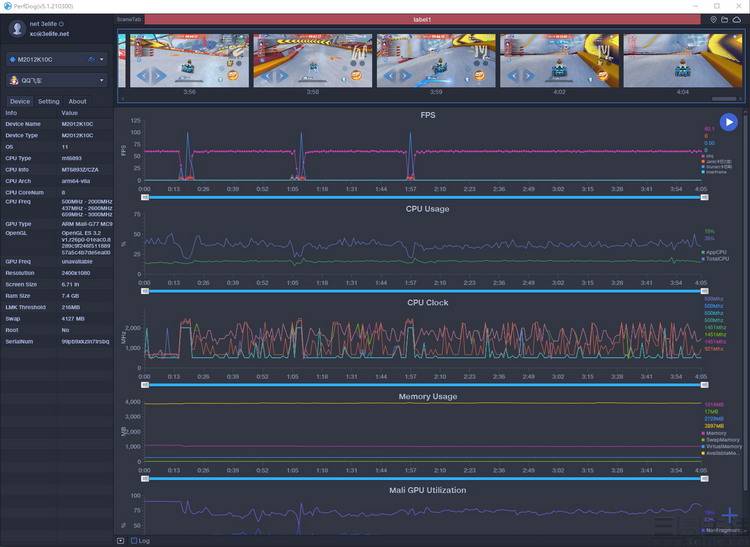
Task: Open the About tab
Action: click(x=77, y=101)
